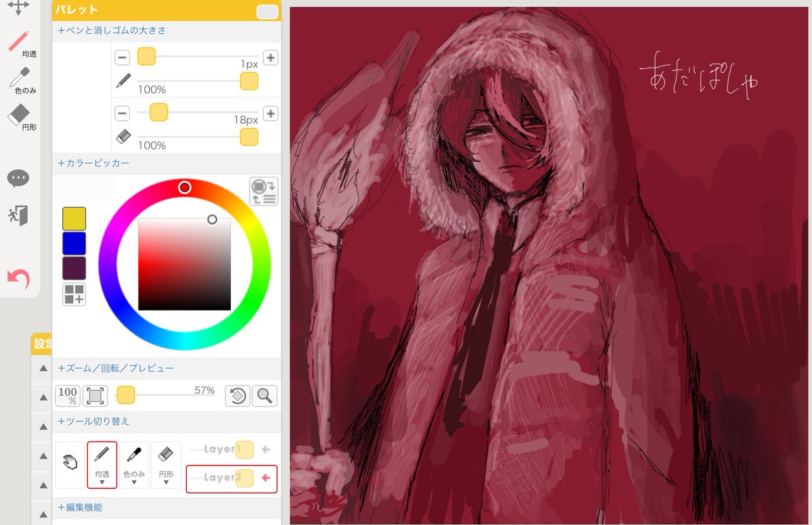Image resolution: width=812 pixels, height=525 pixels.
Task: Collapse the +ツール切り替え section
Action: [93, 421]
